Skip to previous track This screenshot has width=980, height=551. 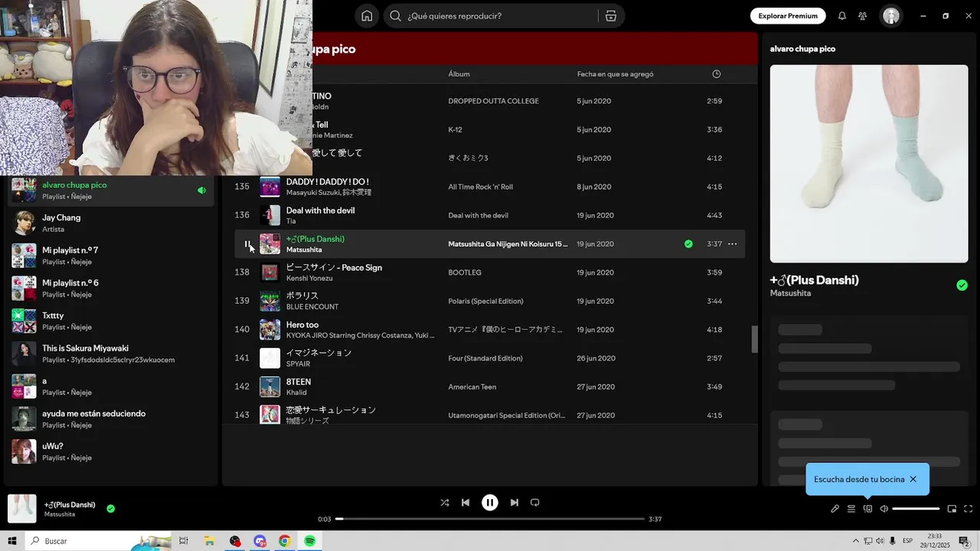pyautogui.click(x=465, y=503)
